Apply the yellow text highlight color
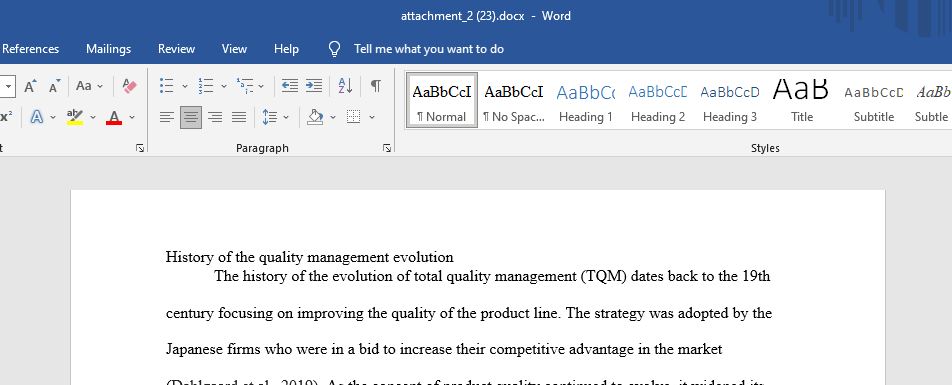Screen dimensions: 952x385 pyautogui.click(x=75, y=117)
